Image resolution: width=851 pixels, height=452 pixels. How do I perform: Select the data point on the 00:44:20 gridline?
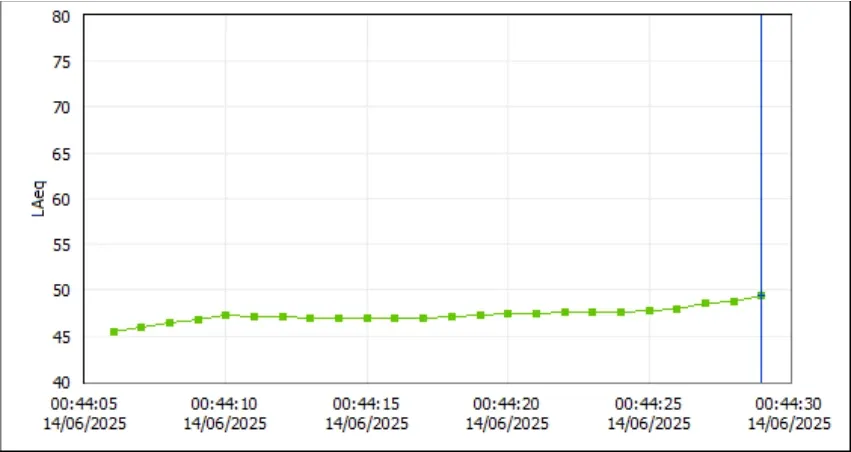pyautogui.click(x=508, y=313)
